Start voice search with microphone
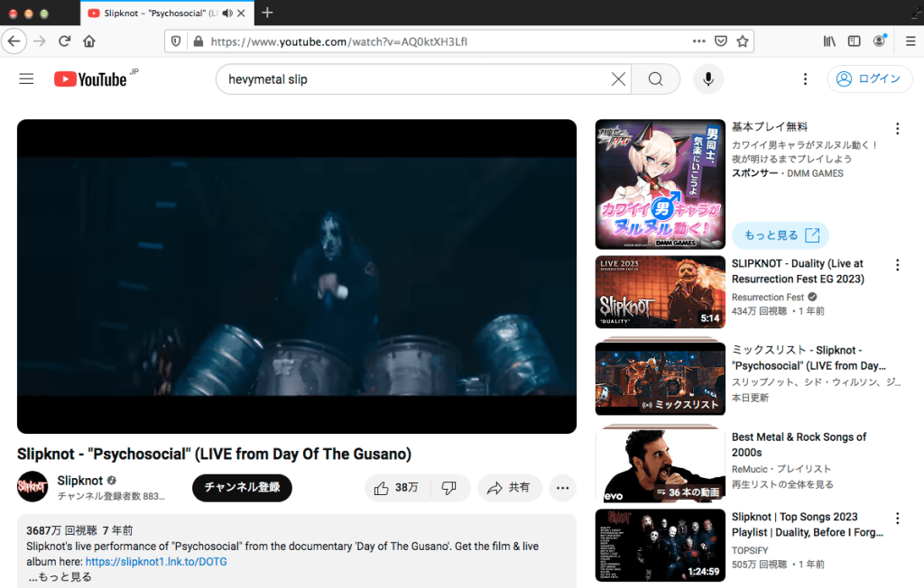This screenshot has width=924, height=588. click(x=708, y=79)
